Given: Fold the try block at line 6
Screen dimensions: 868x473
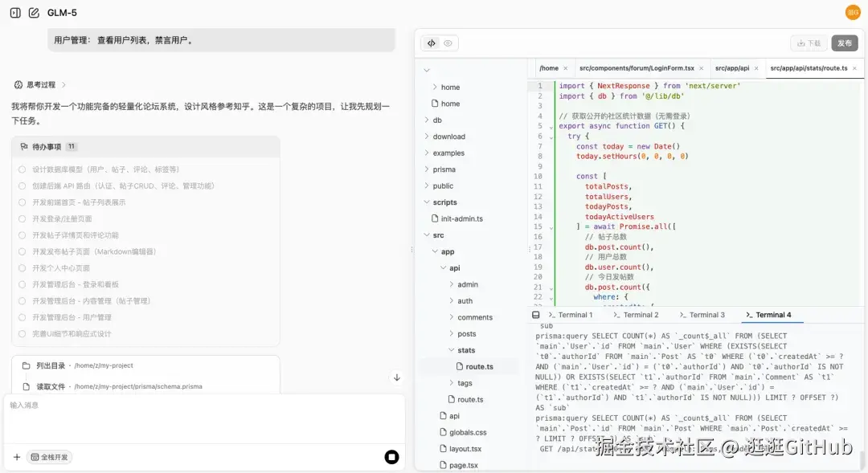Looking at the screenshot, I should (551, 137).
